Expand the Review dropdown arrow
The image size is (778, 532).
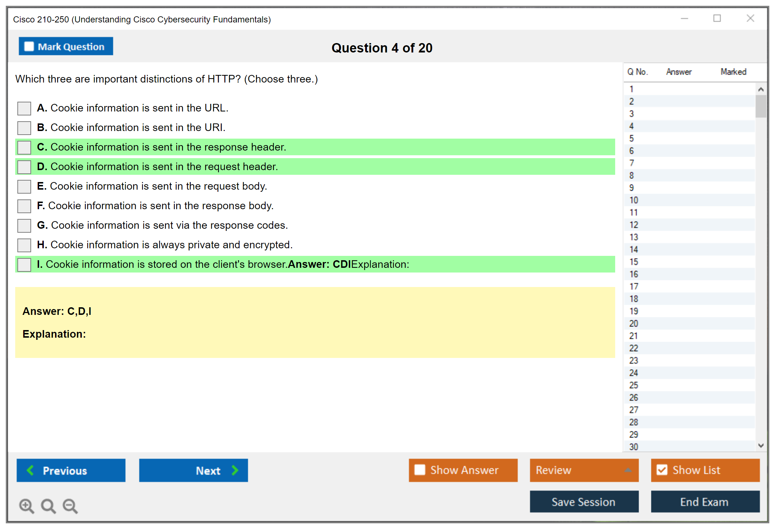628,470
